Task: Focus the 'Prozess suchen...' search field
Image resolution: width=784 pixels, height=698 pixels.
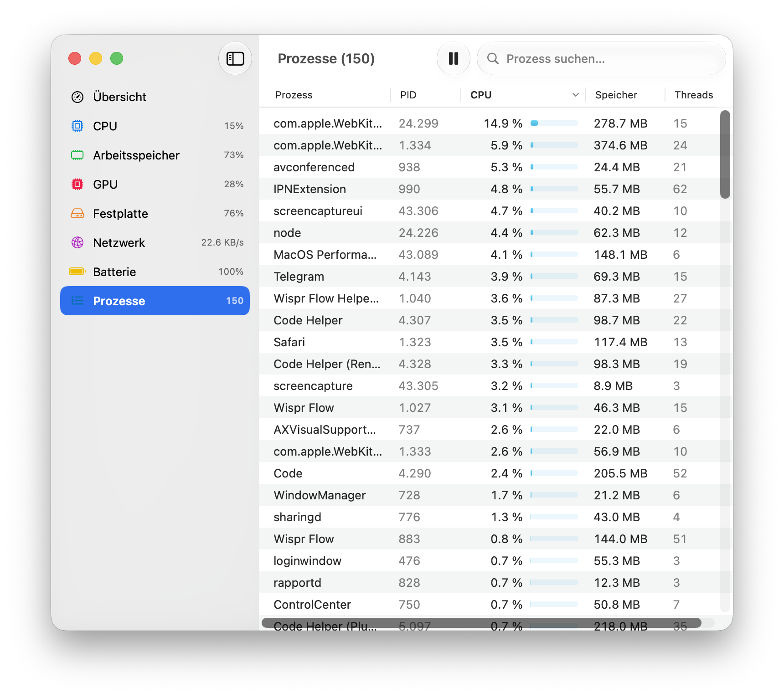Action: click(x=601, y=58)
